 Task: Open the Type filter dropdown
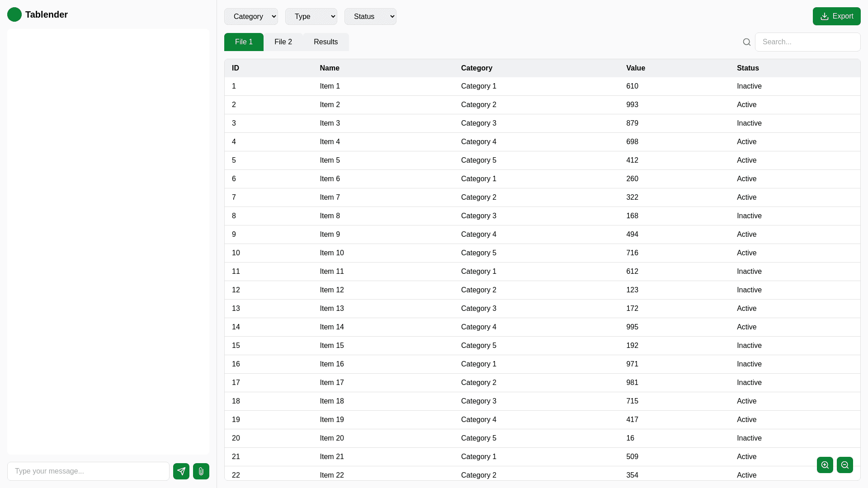point(311,17)
